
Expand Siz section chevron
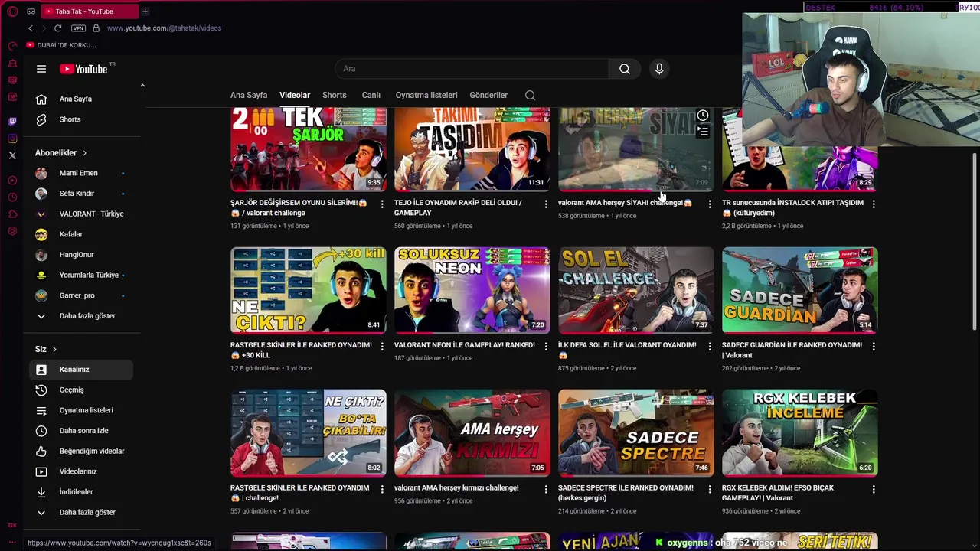pyautogui.click(x=54, y=349)
